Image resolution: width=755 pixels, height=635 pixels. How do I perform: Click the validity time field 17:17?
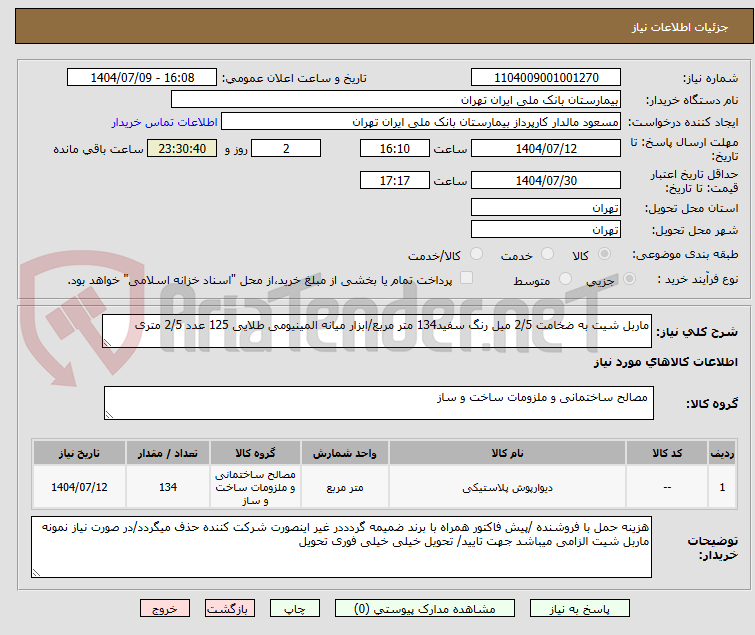(x=395, y=181)
